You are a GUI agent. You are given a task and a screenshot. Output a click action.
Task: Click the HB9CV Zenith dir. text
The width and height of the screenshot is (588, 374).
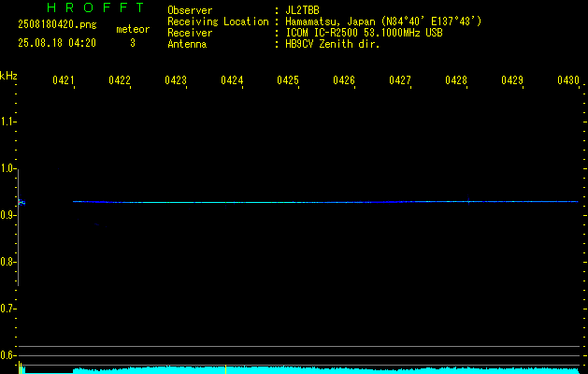tap(333, 44)
